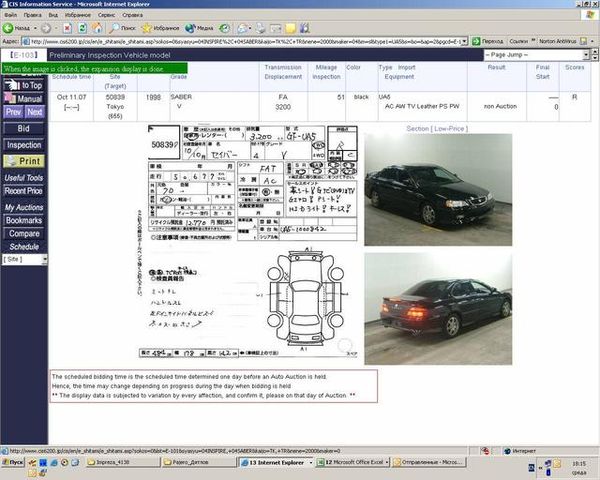Open the Back button history dropdown arrow
This screenshot has height=480, width=600.
coord(35,28)
